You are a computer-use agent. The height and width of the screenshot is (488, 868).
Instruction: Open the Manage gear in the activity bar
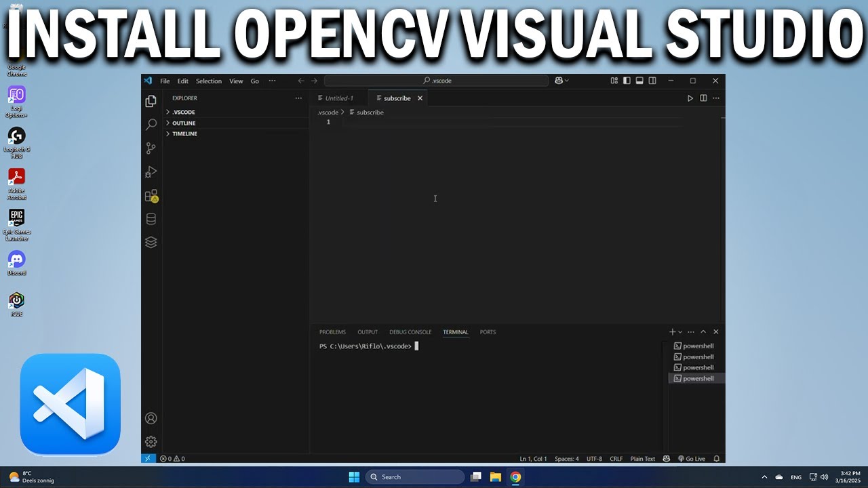point(151,442)
